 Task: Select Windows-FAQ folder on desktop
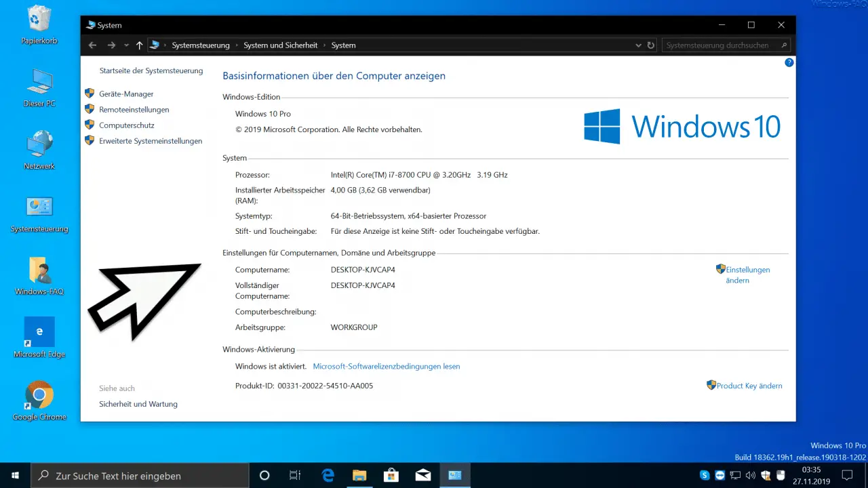click(39, 276)
